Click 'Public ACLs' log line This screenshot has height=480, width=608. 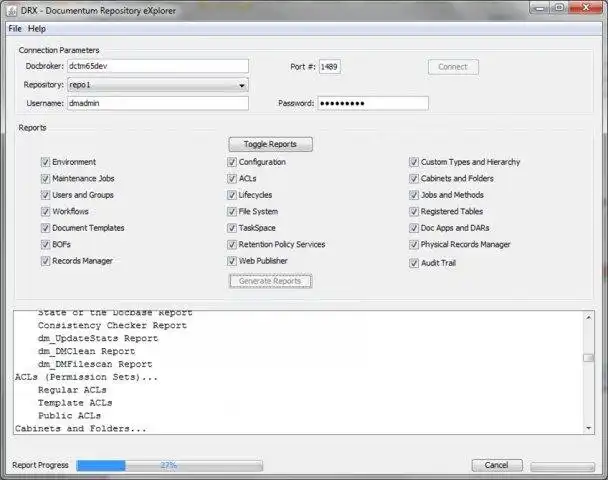pyautogui.click(x=69, y=416)
